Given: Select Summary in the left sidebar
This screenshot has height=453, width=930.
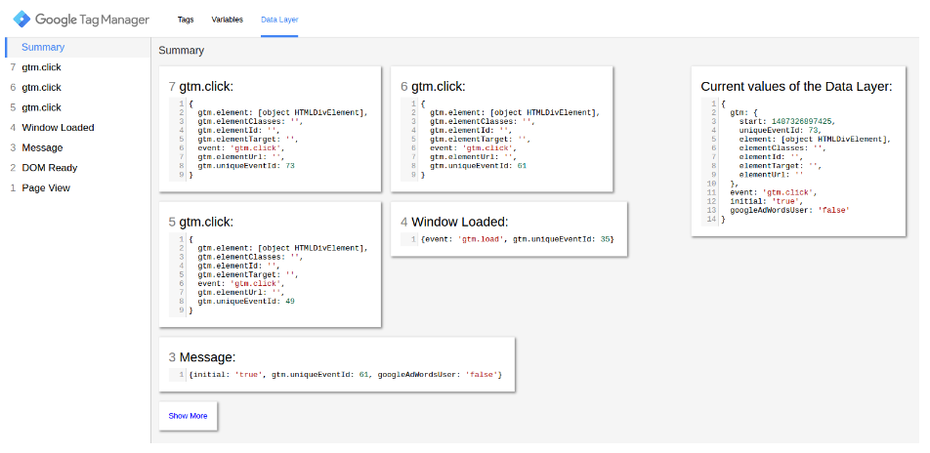Looking at the screenshot, I should 43,47.
